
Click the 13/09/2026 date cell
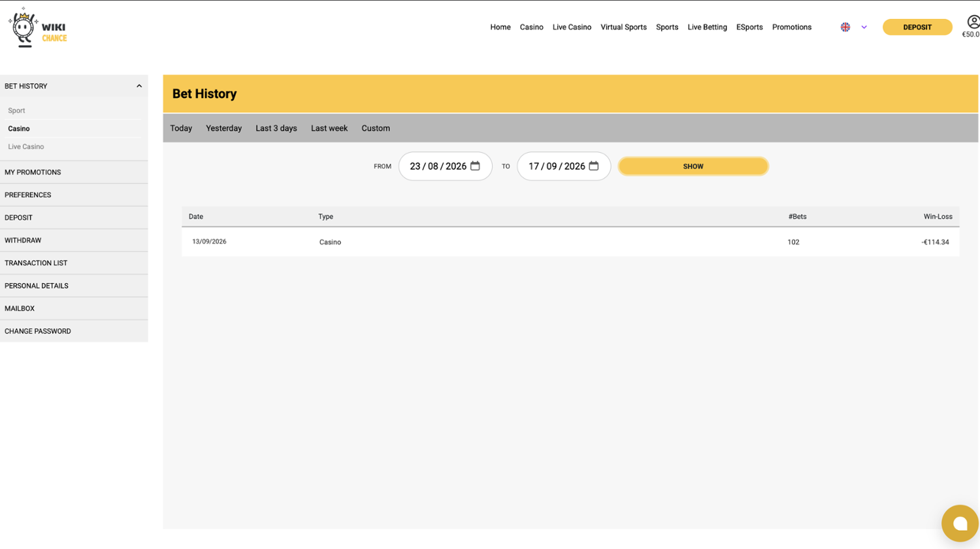point(209,242)
